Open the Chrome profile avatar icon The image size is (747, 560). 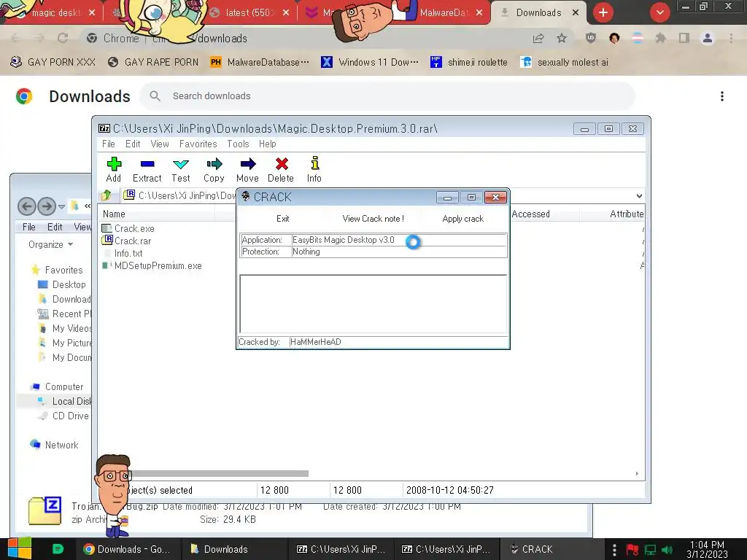pos(708,38)
